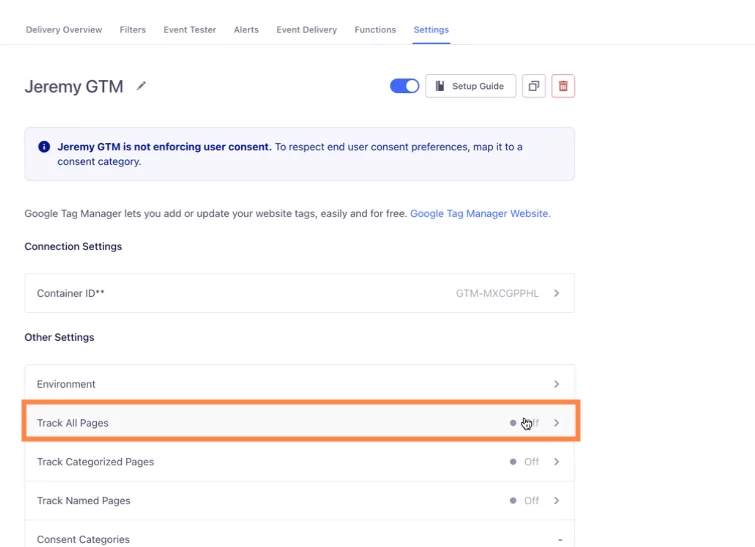Click the GTM-MXCGPPHL container ID value

[497, 293]
